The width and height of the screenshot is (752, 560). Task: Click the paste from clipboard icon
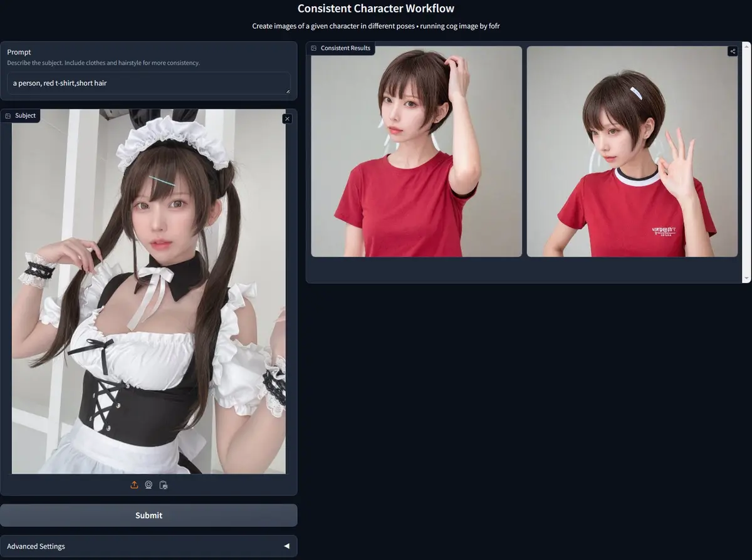(x=163, y=485)
